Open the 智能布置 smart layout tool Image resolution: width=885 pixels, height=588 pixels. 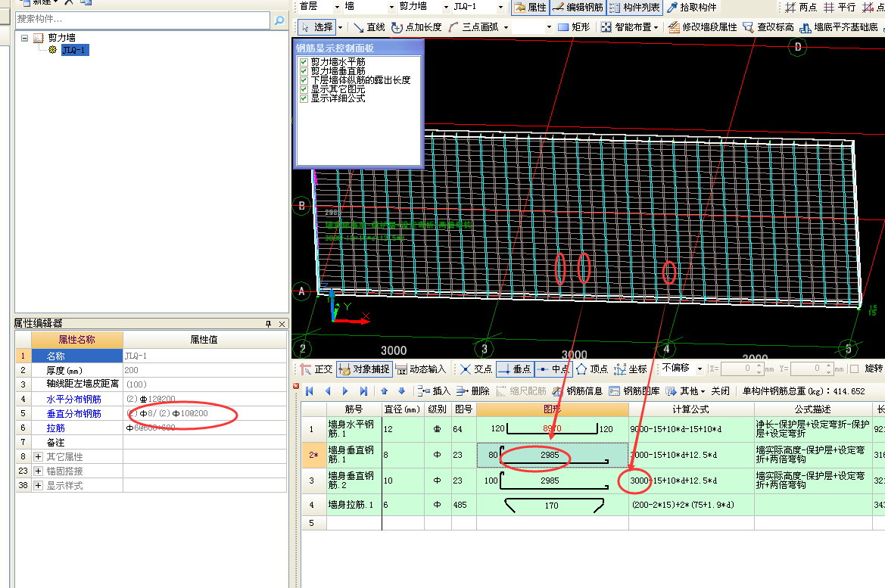[x=627, y=27]
